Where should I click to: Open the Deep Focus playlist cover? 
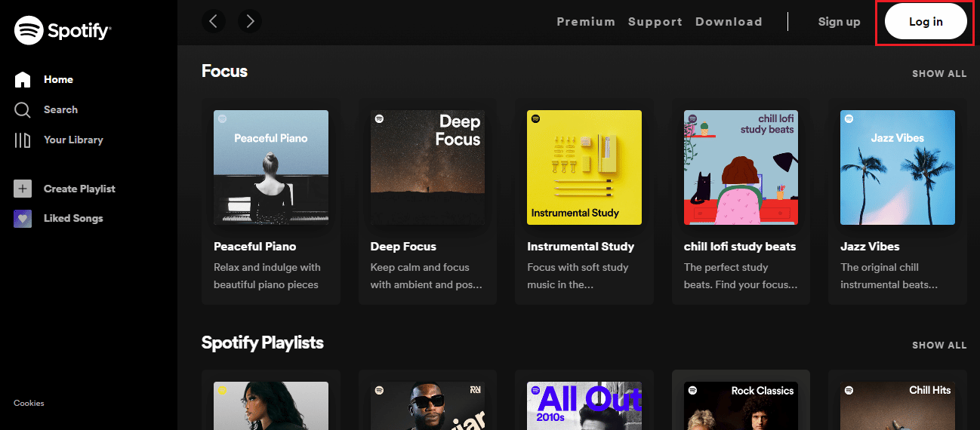click(428, 167)
